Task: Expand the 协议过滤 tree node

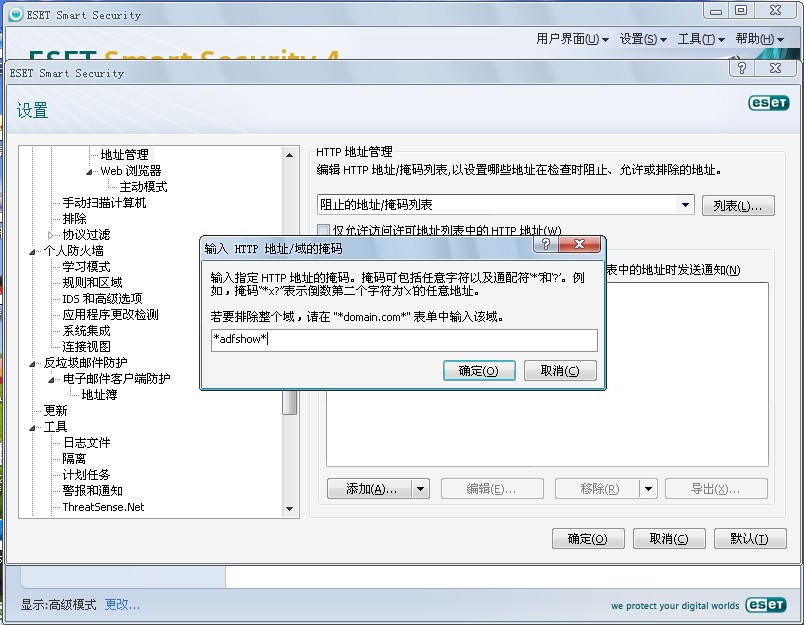Action: [51, 235]
